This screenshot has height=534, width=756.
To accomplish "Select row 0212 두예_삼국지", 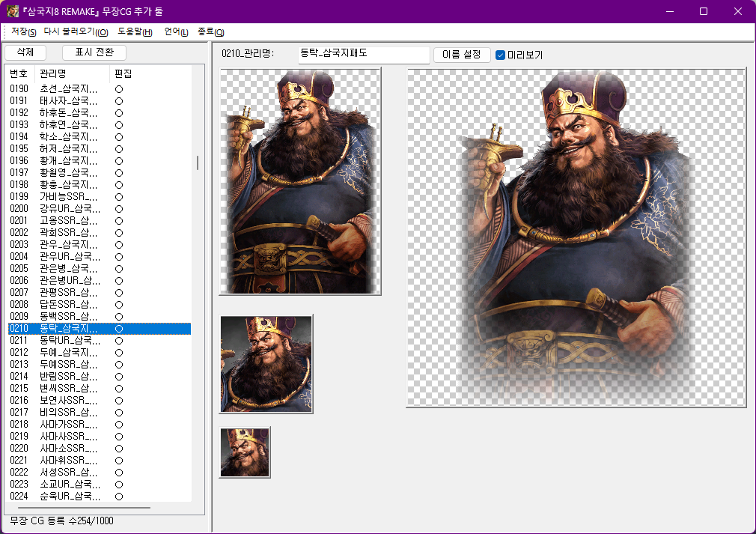I will pos(100,352).
